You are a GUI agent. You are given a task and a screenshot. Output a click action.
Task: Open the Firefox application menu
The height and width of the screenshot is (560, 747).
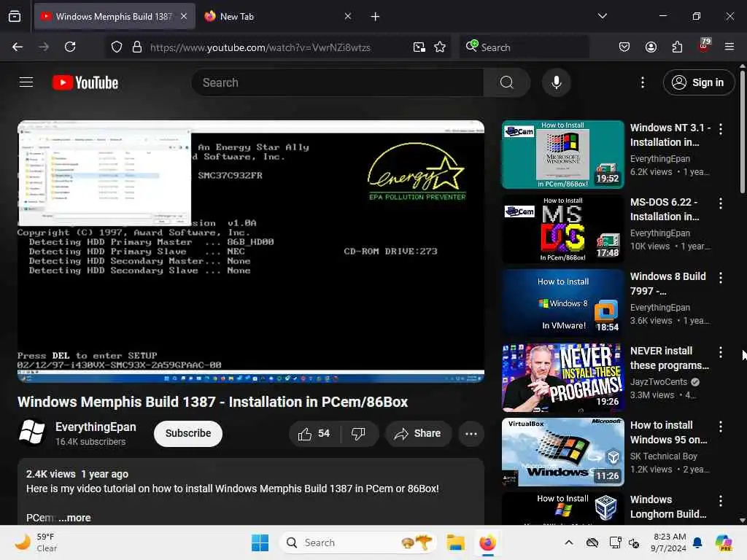click(729, 47)
